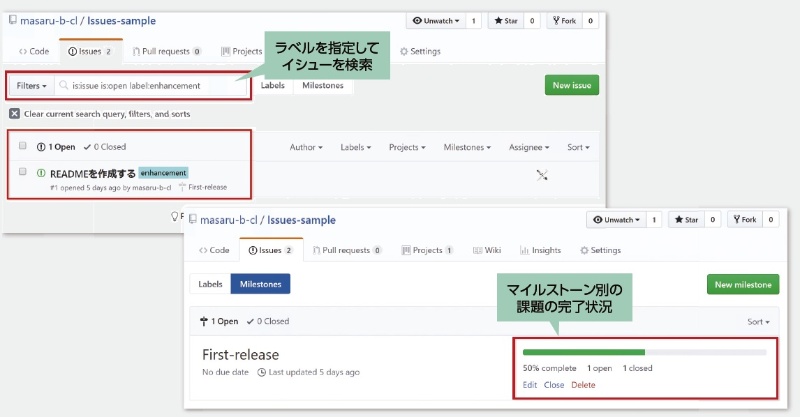Open masaru-b-cl owner link in front window

pyautogui.click(x=229, y=220)
